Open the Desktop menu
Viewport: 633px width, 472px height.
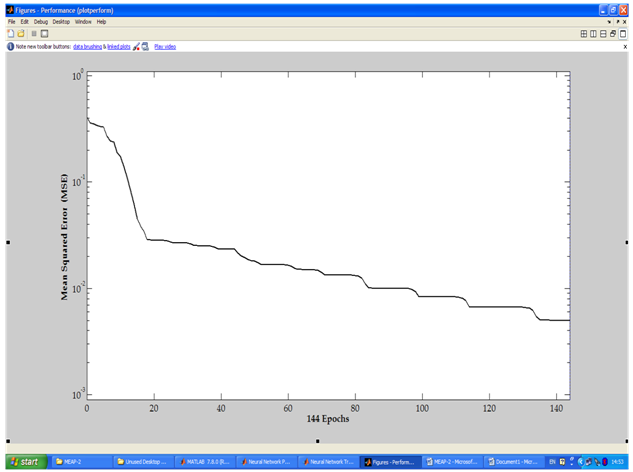coord(61,21)
